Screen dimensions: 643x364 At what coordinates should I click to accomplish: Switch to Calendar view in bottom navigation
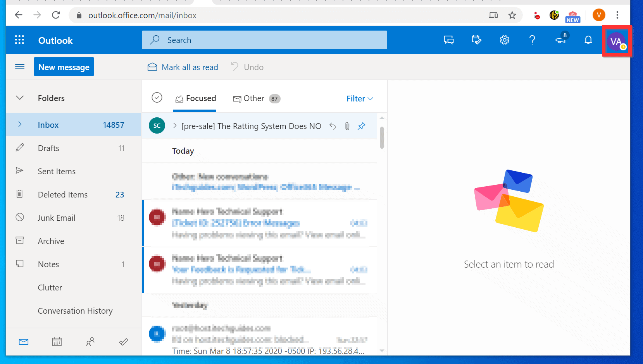pyautogui.click(x=57, y=342)
